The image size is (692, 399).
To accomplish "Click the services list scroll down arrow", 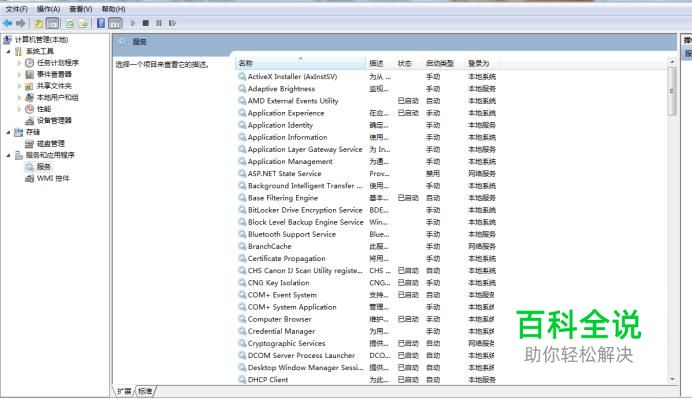I will tap(672, 379).
